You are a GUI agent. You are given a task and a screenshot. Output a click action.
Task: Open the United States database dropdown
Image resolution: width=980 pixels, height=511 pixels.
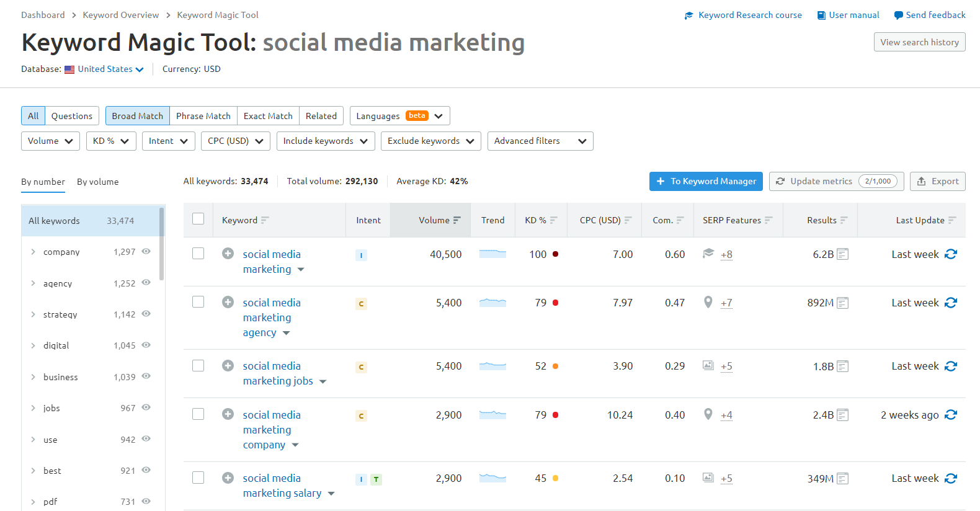tap(110, 69)
